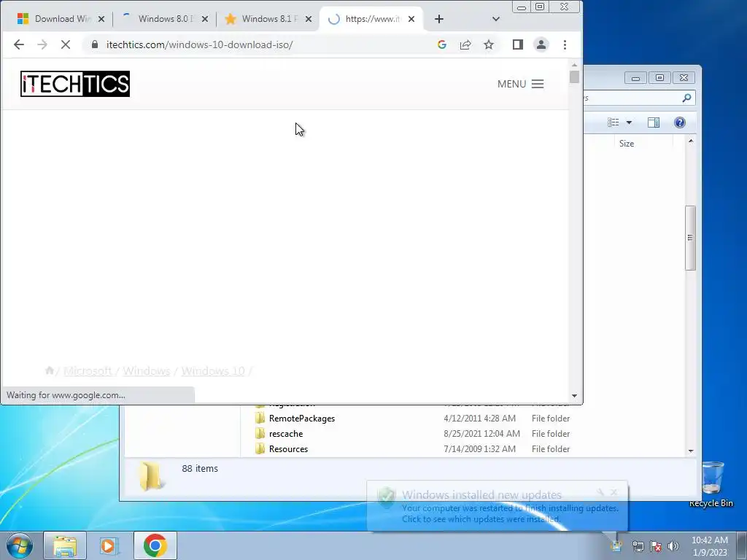747x560 pixels.
Task: Click the home breadcrumb icon
Action: click(49, 370)
